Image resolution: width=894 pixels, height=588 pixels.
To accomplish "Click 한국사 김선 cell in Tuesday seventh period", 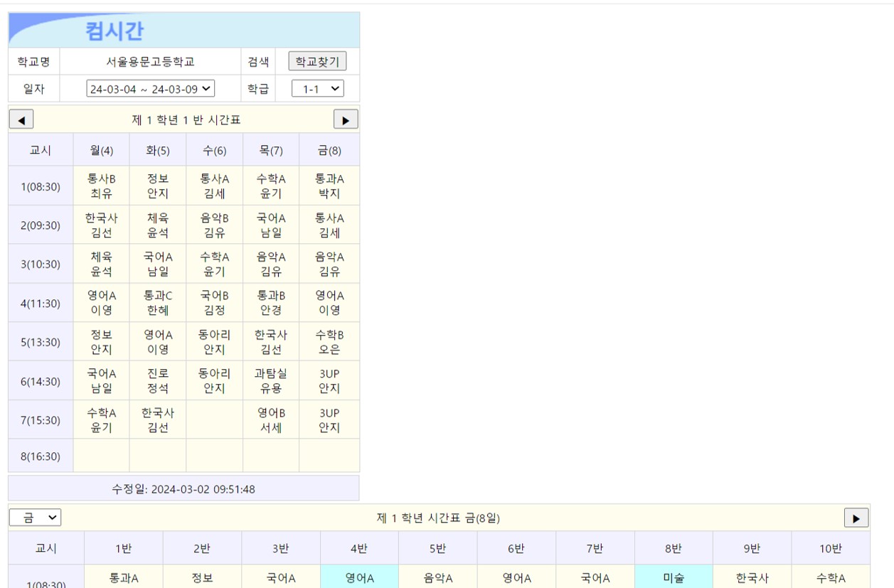I will 158,420.
